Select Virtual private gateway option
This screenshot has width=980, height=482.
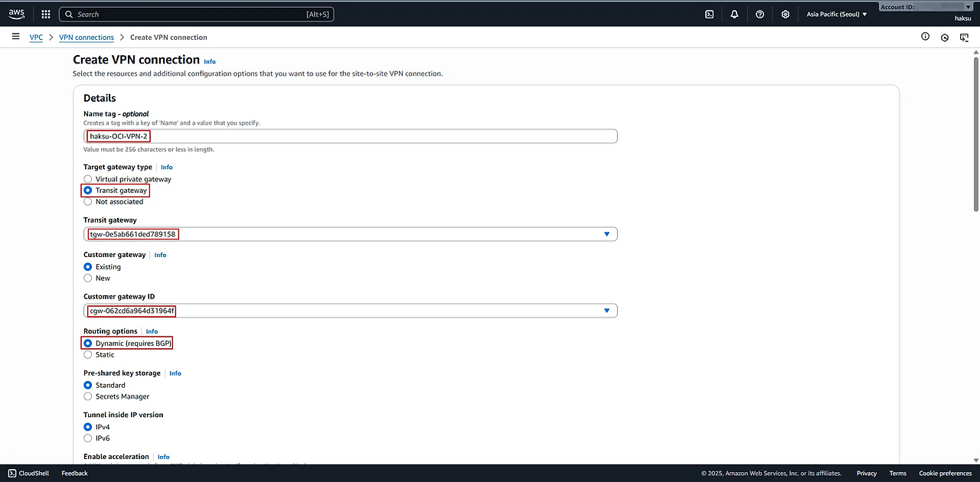pyautogui.click(x=88, y=179)
